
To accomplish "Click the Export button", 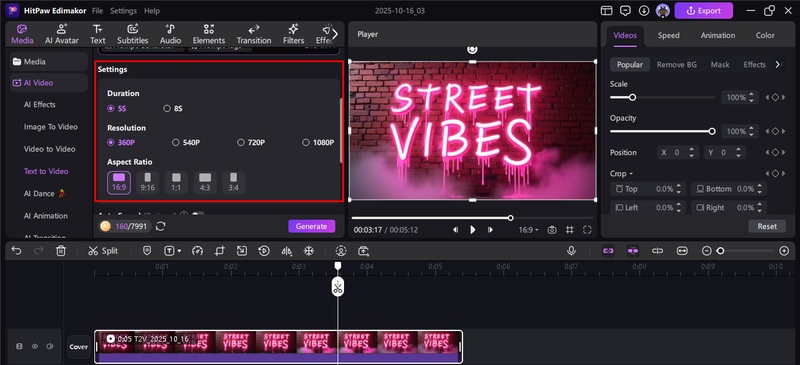I will pyautogui.click(x=704, y=10).
